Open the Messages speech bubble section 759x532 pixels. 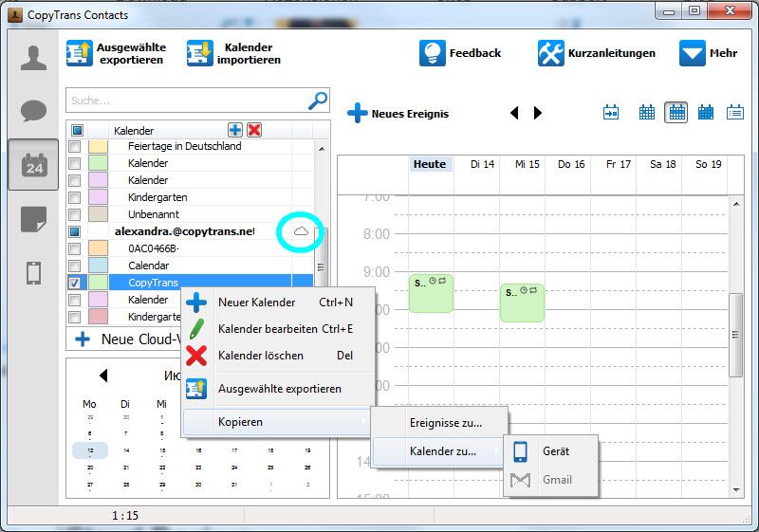33,111
